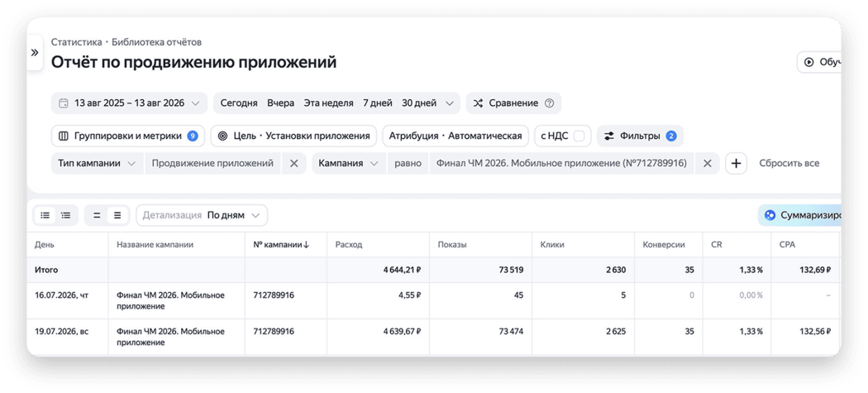Screen dimensions: 868x393
Task: Expand the sidebar with double-chevron icon
Action: coord(35,53)
